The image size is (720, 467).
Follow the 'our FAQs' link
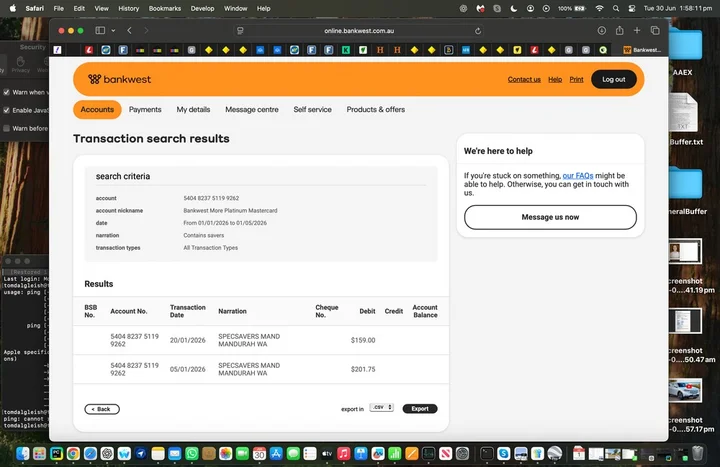tap(578, 175)
